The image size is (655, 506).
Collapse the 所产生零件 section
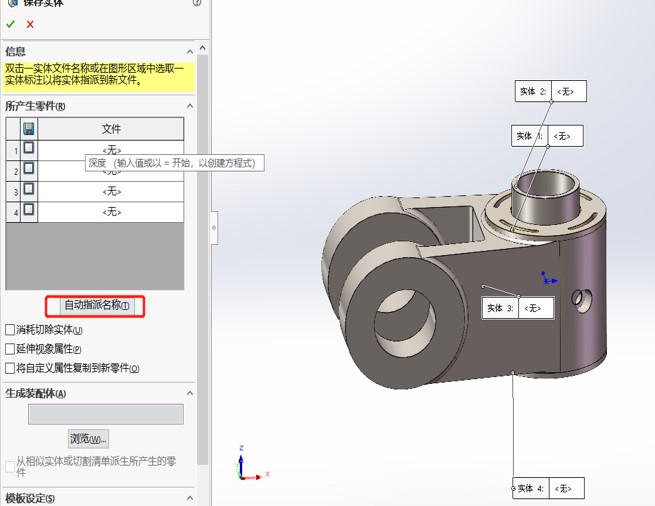[x=190, y=106]
